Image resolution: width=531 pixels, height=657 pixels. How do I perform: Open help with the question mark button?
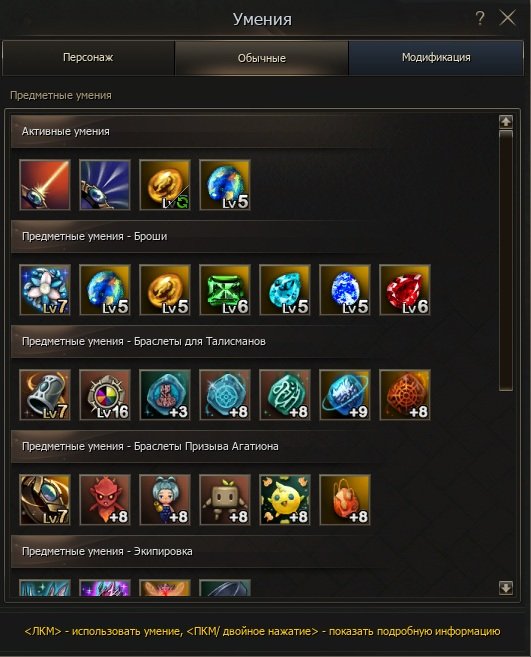(x=480, y=18)
